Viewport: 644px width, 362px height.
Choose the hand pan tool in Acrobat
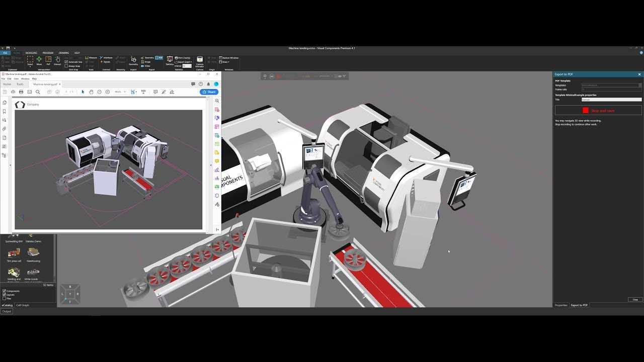pos(91,92)
